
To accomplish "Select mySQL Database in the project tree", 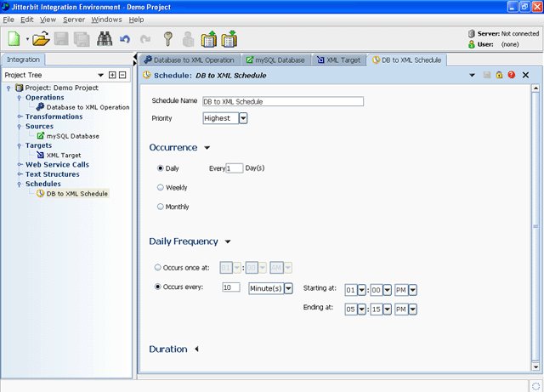I will click(x=72, y=136).
